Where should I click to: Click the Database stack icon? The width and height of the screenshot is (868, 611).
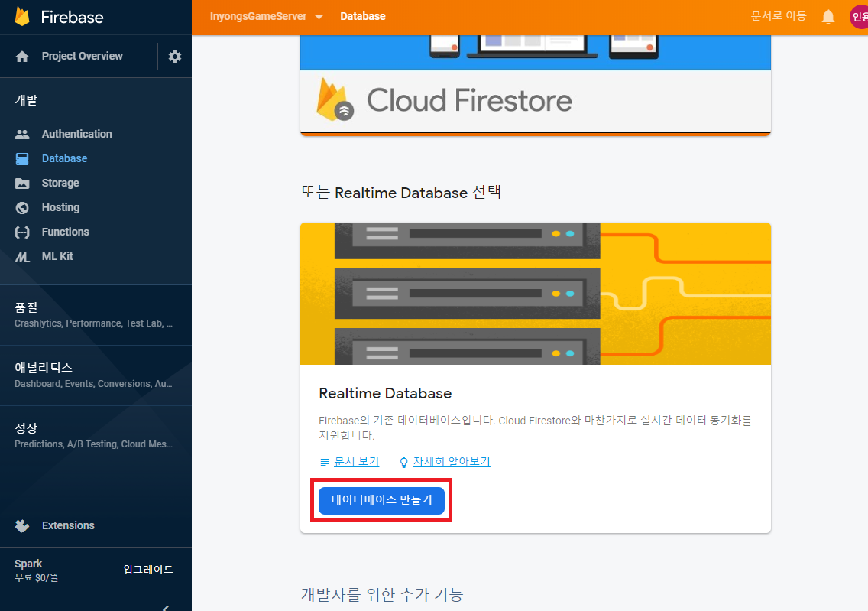22,159
